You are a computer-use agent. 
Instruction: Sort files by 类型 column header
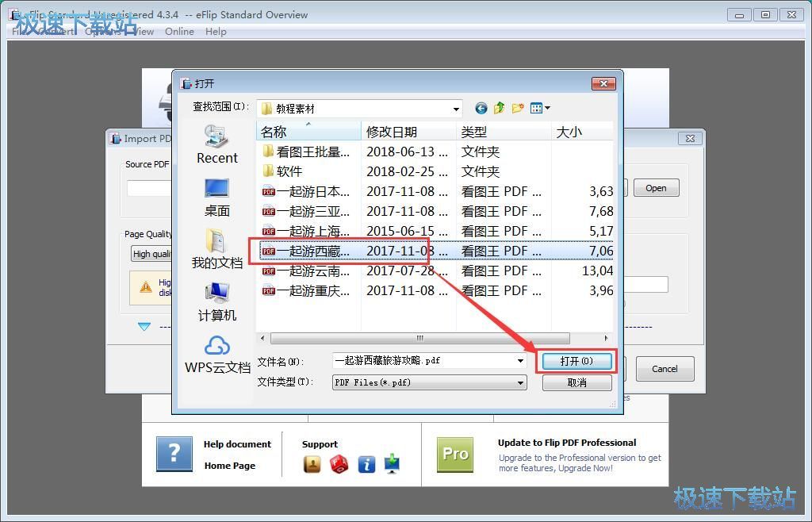pyautogui.click(x=504, y=132)
